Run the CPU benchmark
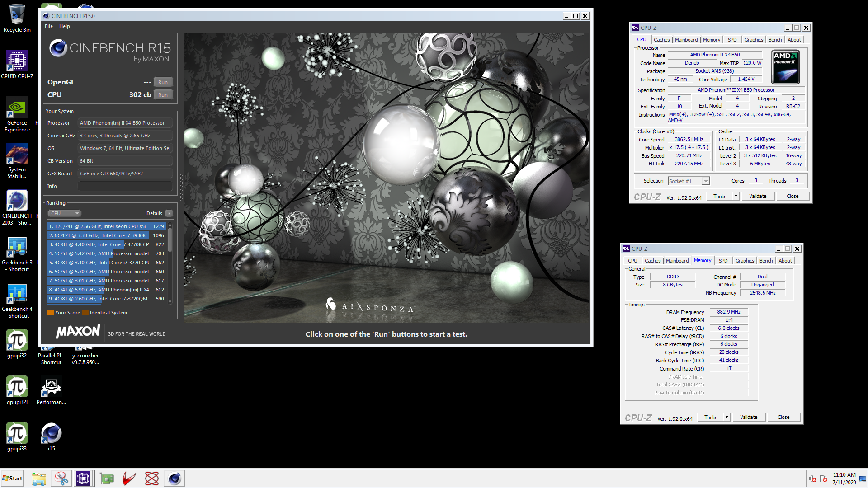The image size is (868, 488). [x=163, y=95]
